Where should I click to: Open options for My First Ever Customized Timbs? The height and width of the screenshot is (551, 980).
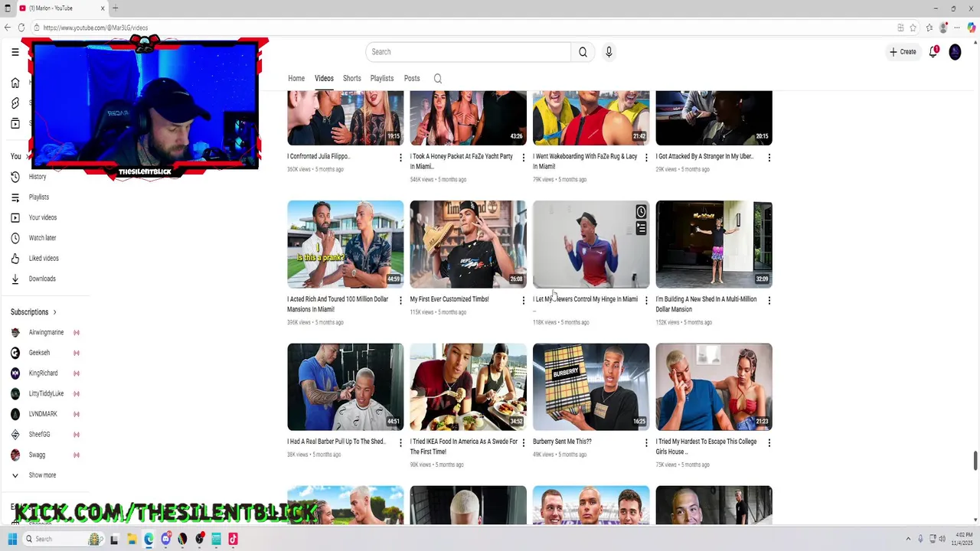pos(523,301)
